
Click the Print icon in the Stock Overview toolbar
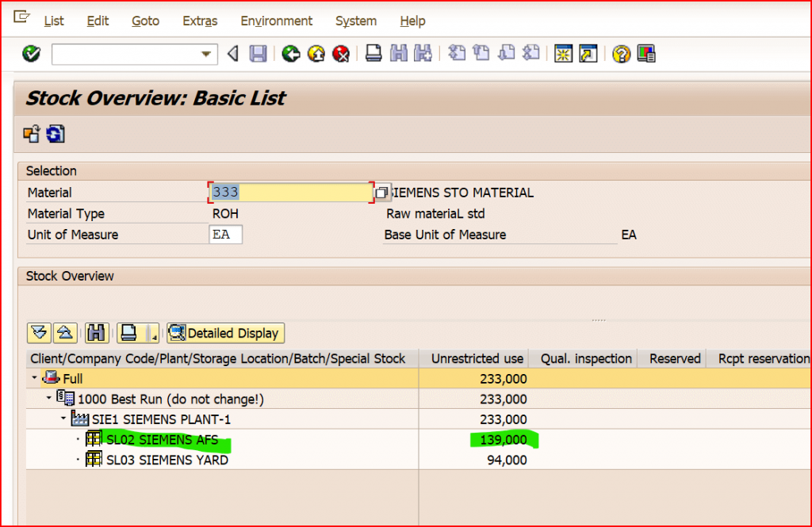click(128, 333)
